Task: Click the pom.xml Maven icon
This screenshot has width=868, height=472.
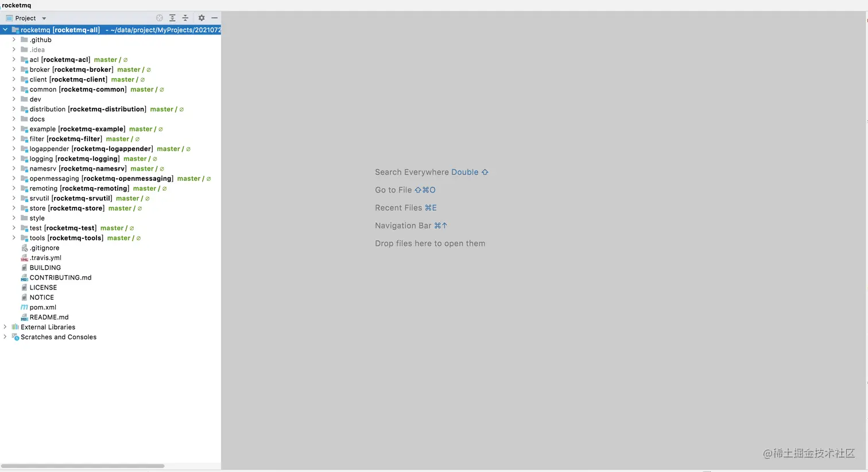Action: [x=24, y=307]
